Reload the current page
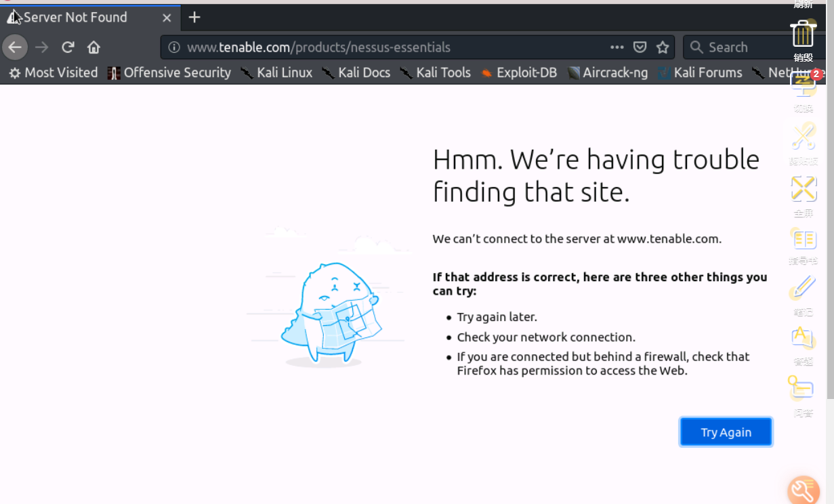Screen dimensions: 834x504 coord(68,47)
